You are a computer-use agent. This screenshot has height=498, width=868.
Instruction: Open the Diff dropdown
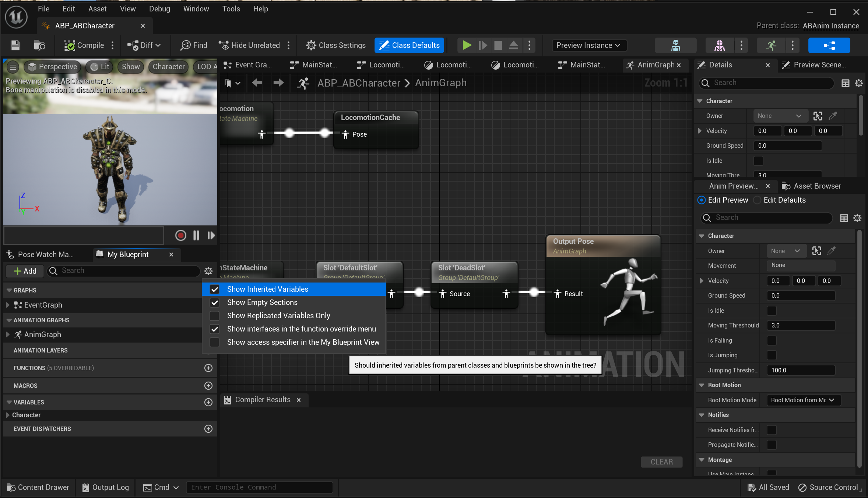pos(144,45)
